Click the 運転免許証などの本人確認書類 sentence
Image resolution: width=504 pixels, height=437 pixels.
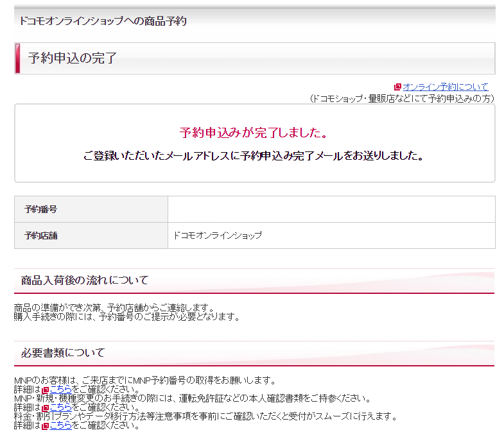click(x=193, y=398)
